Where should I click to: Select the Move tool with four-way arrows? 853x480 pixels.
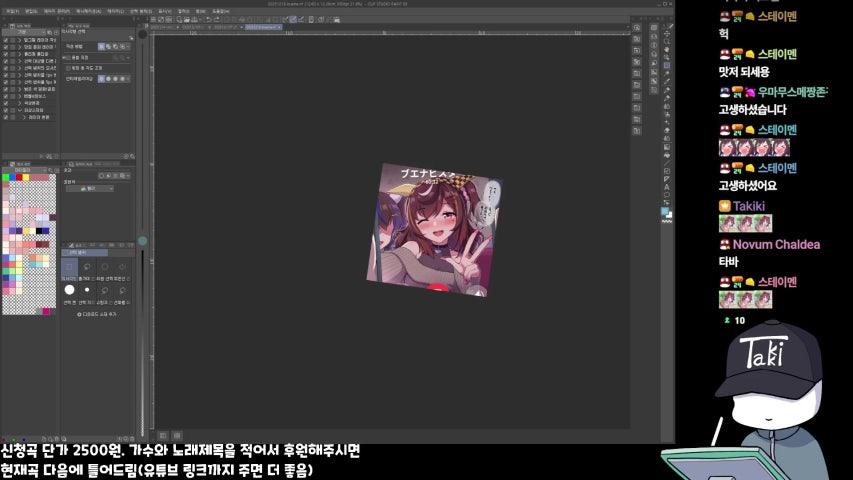[x=666, y=33]
